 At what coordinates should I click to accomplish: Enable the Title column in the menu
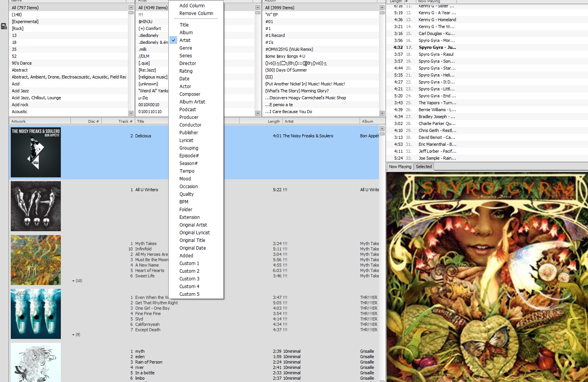pos(196,25)
